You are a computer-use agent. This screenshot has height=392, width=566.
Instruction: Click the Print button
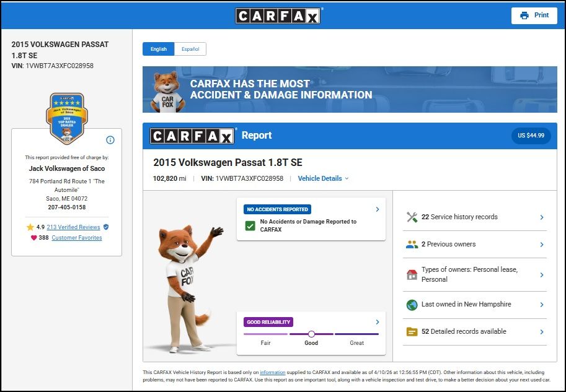click(534, 15)
